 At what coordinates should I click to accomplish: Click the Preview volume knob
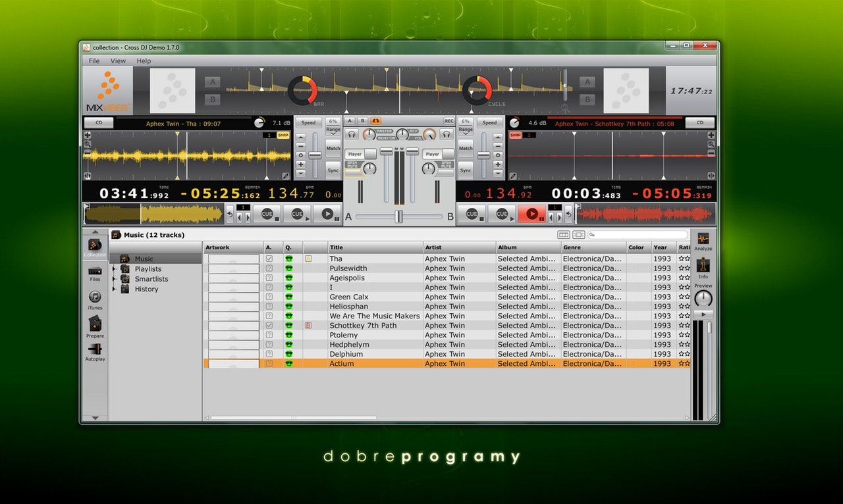tap(703, 299)
